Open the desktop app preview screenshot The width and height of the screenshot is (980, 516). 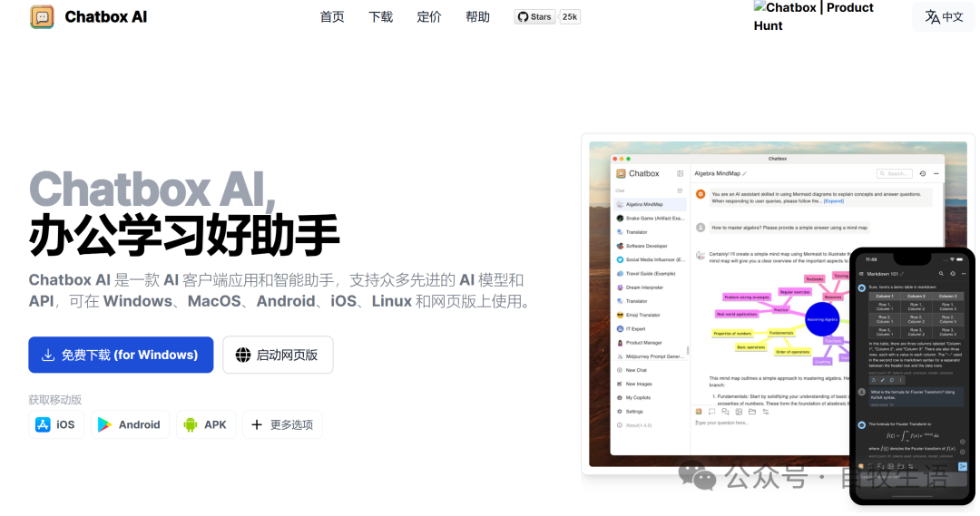tap(778, 304)
